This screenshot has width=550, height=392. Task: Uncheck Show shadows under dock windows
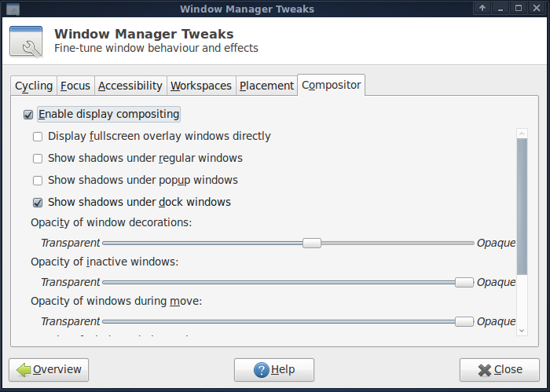[38, 203]
